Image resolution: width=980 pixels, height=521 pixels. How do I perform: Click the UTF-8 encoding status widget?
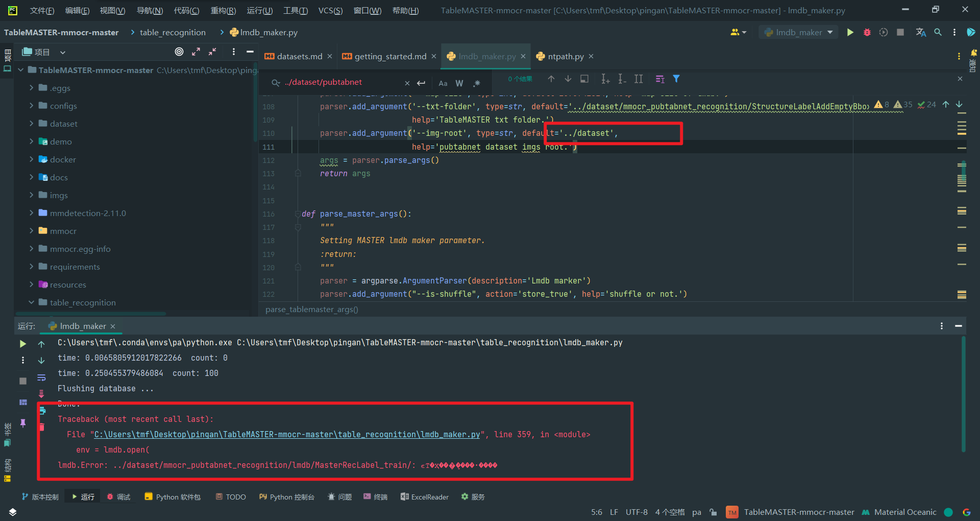(x=636, y=512)
